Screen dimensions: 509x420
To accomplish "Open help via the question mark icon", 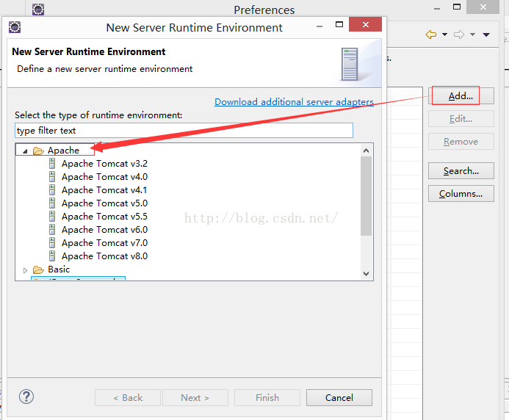I will point(26,397).
